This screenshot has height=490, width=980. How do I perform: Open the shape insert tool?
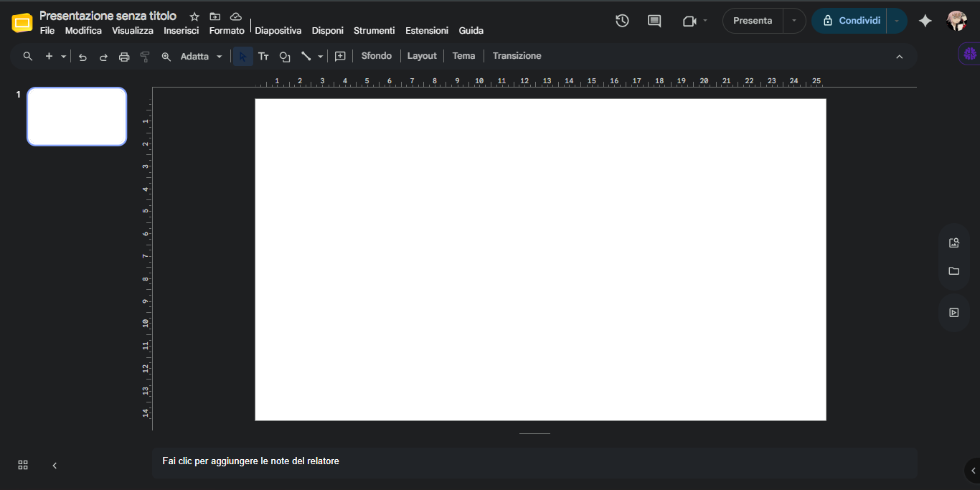[285, 56]
